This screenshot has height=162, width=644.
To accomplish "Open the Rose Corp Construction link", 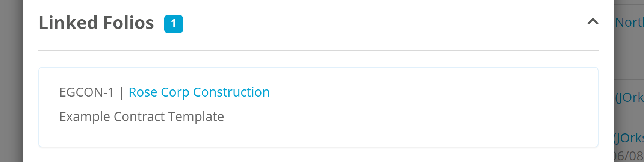I will tap(199, 92).
